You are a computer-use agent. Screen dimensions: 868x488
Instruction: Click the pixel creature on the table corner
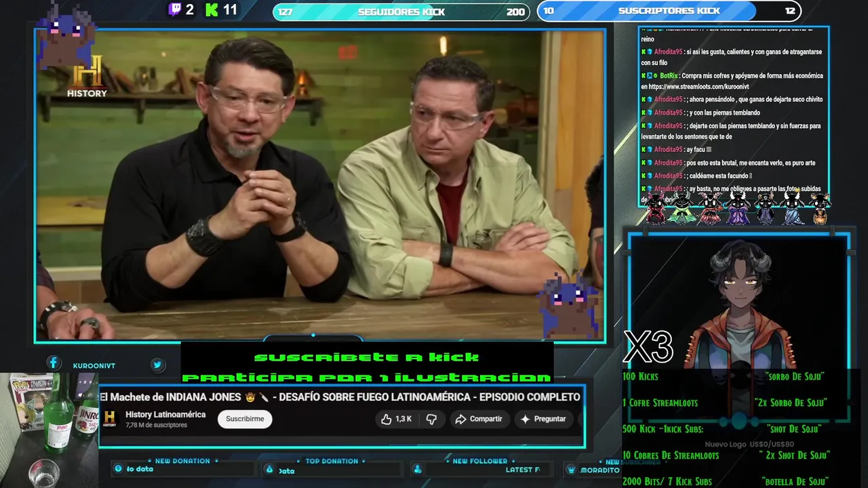[x=568, y=305]
